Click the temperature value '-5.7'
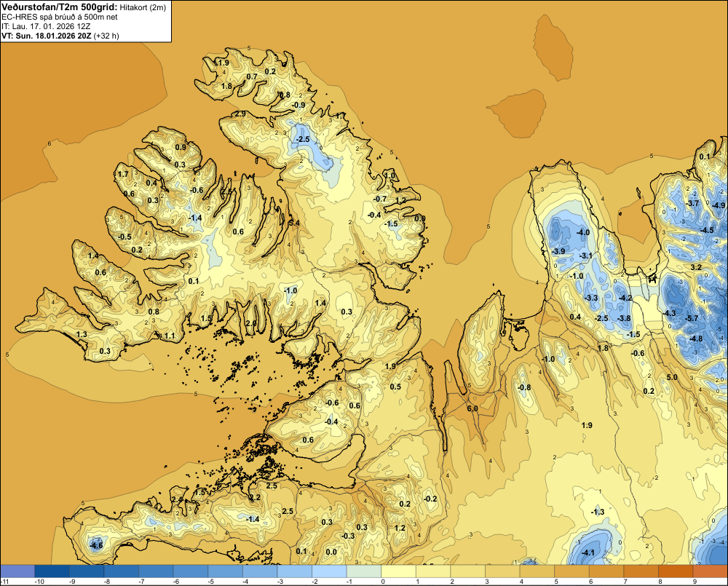This screenshot has height=586, width=728. [692, 318]
